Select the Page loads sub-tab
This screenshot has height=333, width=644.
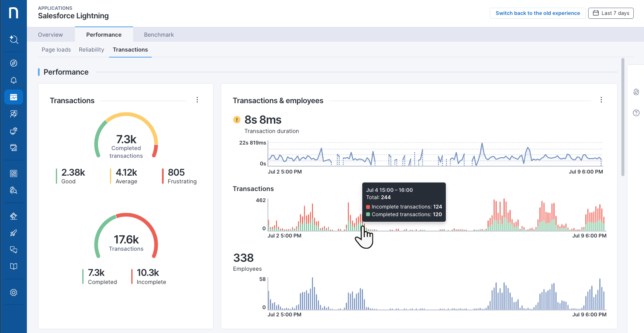[x=56, y=49]
